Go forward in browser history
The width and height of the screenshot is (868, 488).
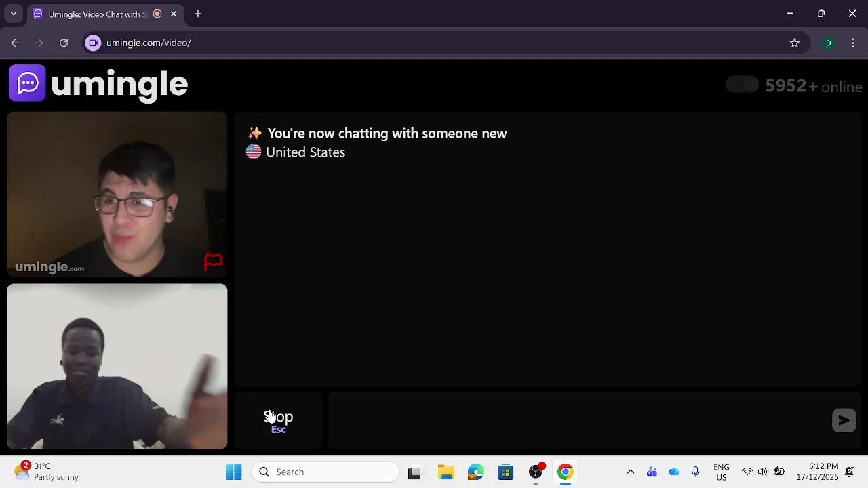39,43
